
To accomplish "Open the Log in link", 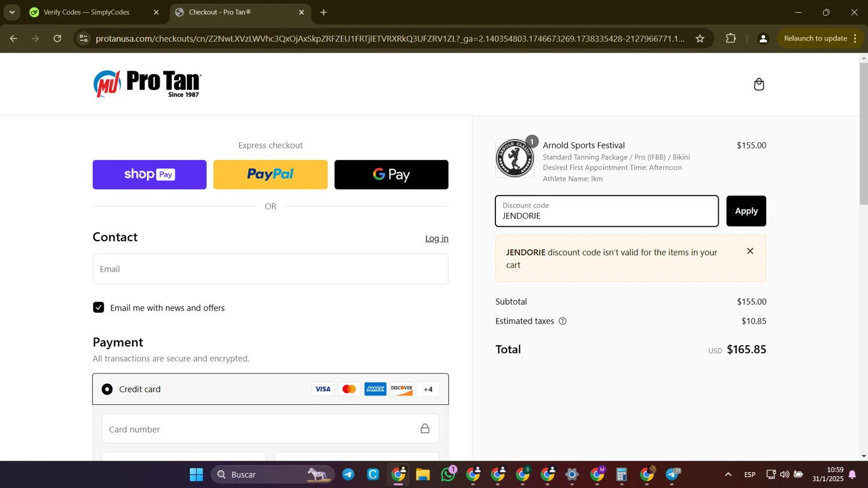I will pos(436,238).
